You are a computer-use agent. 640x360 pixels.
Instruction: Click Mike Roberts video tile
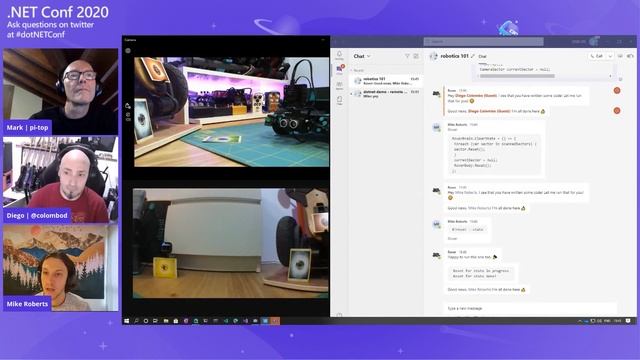[60, 268]
